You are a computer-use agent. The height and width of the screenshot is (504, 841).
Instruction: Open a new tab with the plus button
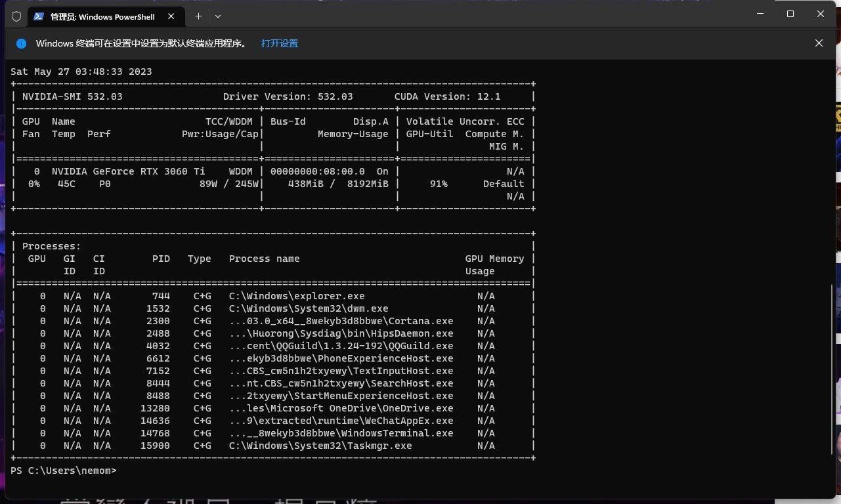coord(198,16)
